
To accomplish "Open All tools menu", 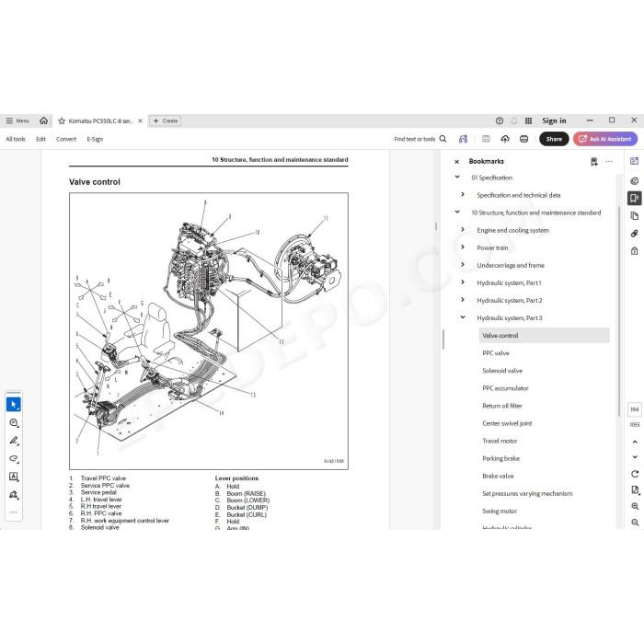I will [x=16, y=139].
